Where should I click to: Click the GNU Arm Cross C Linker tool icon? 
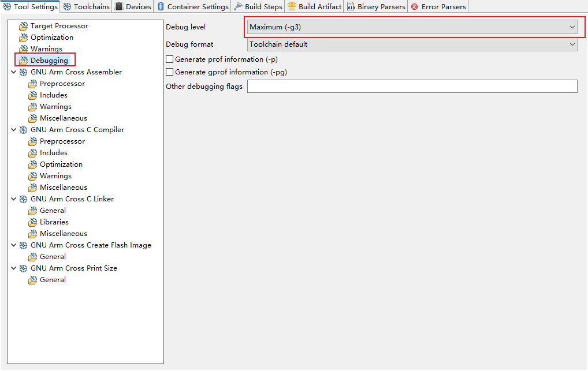point(24,199)
